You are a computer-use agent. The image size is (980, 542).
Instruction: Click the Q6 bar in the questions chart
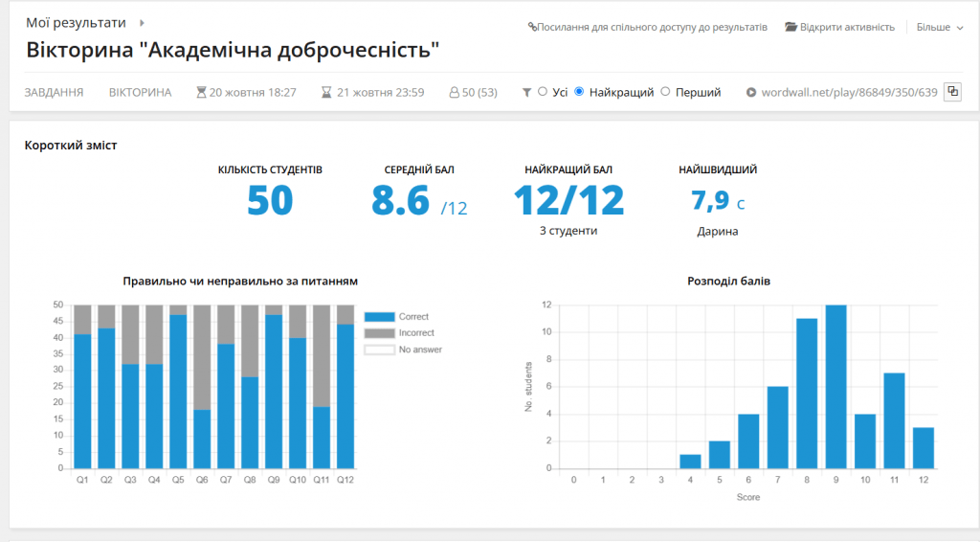tap(202, 439)
